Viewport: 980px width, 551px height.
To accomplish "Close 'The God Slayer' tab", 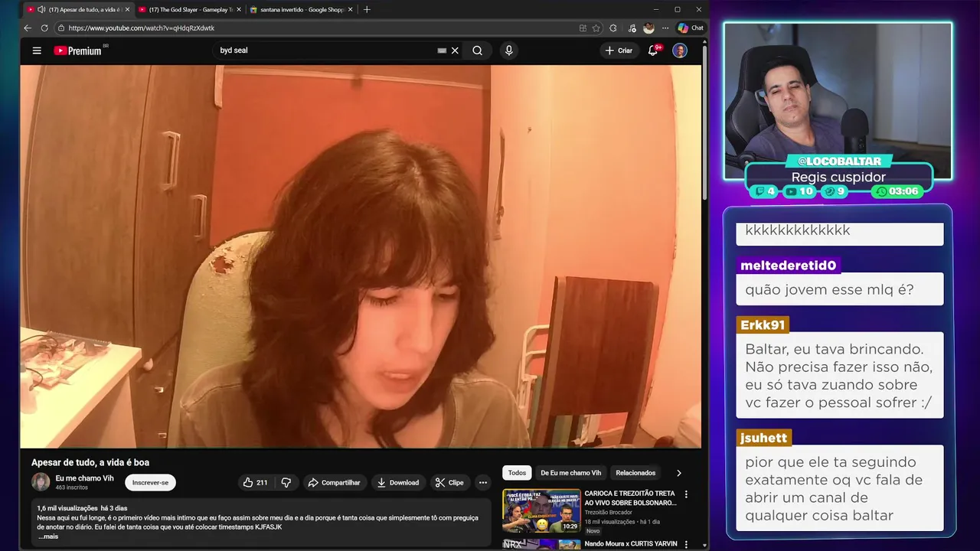I will coord(239,9).
